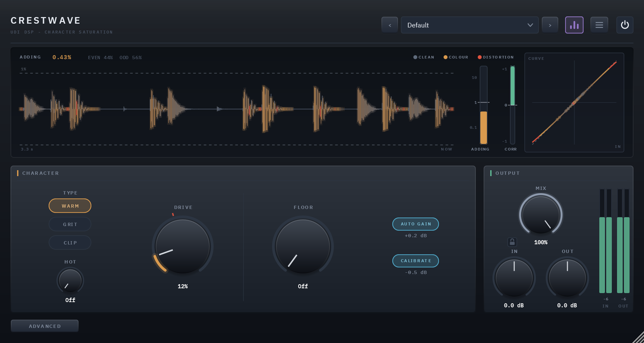Viewport: 644px width, 343px height.
Task: Click the OUT gain knob
Action: tap(567, 278)
